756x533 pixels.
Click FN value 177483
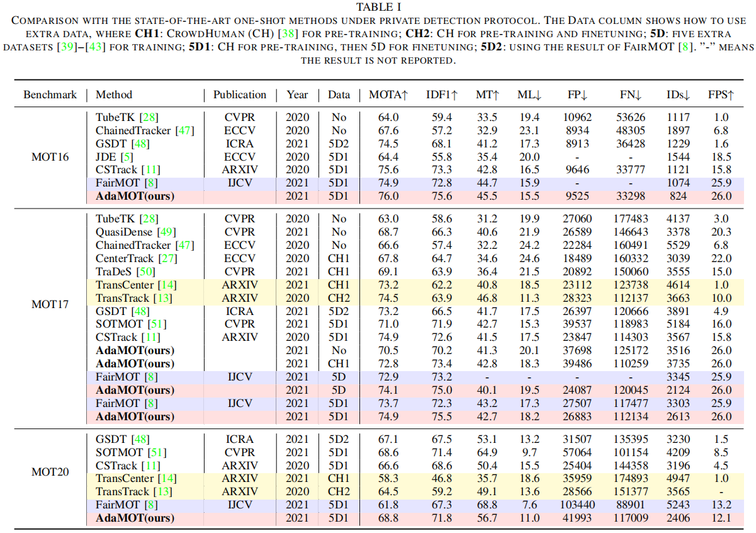coord(630,219)
